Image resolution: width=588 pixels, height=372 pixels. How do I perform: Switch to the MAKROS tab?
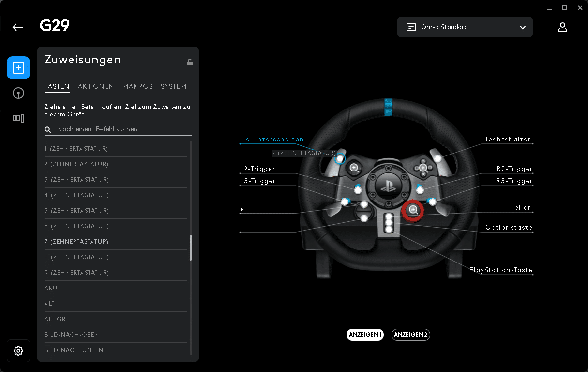tap(137, 86)
